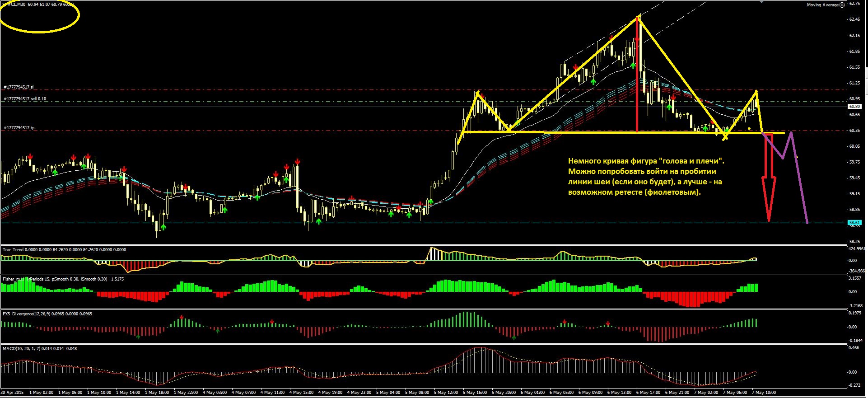Click the 60.35 price scale value
The width and height of the screenshot is (868, 398).
tap(854, 131)
